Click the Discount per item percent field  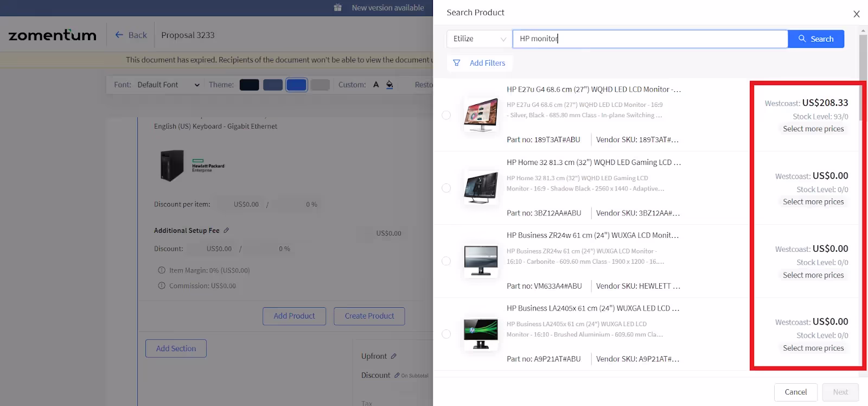(297, 205)
